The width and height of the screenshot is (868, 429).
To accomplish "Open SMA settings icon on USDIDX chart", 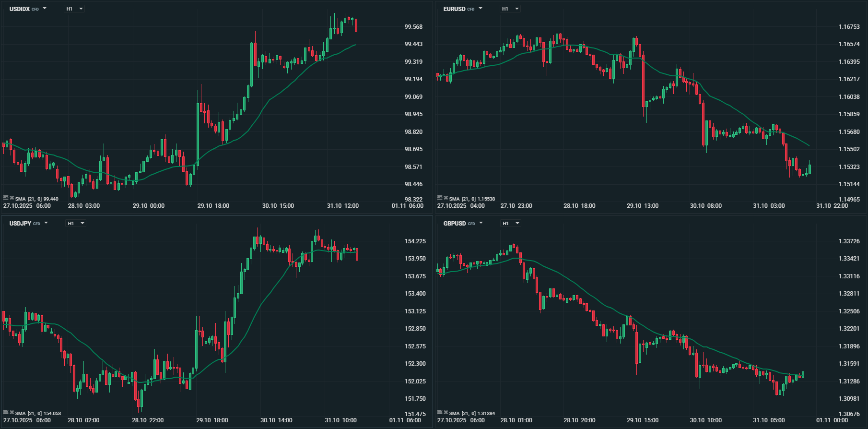I will pos(6,198).
